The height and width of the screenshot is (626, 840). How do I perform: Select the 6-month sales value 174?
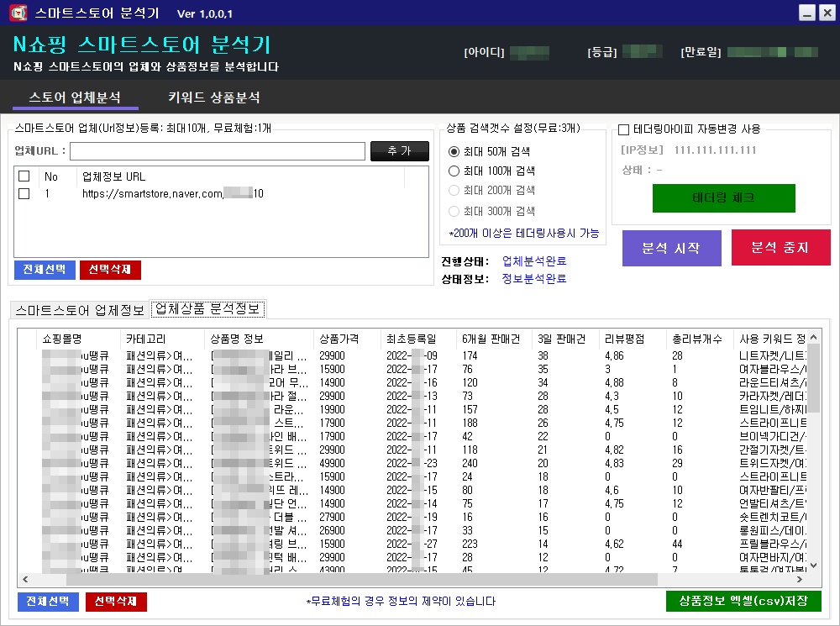(470, 356)
